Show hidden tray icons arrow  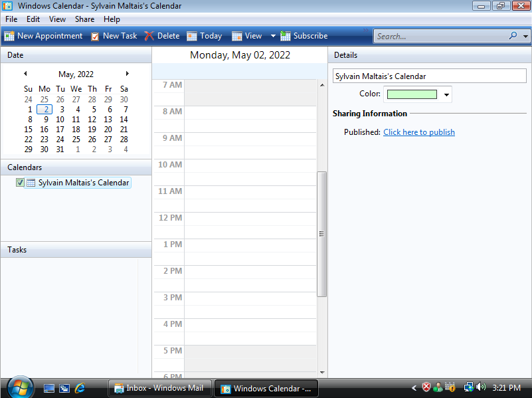click(x=414, y=388)
